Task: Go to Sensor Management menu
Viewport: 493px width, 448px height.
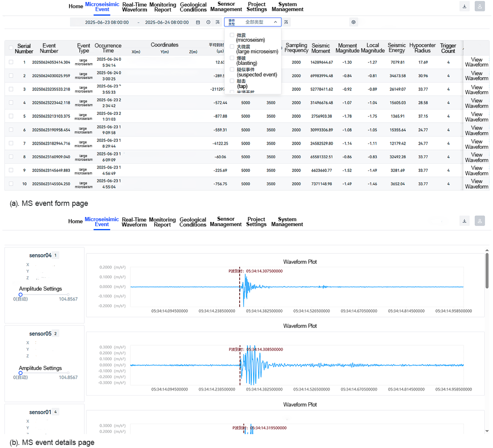Action: point(226,7)
